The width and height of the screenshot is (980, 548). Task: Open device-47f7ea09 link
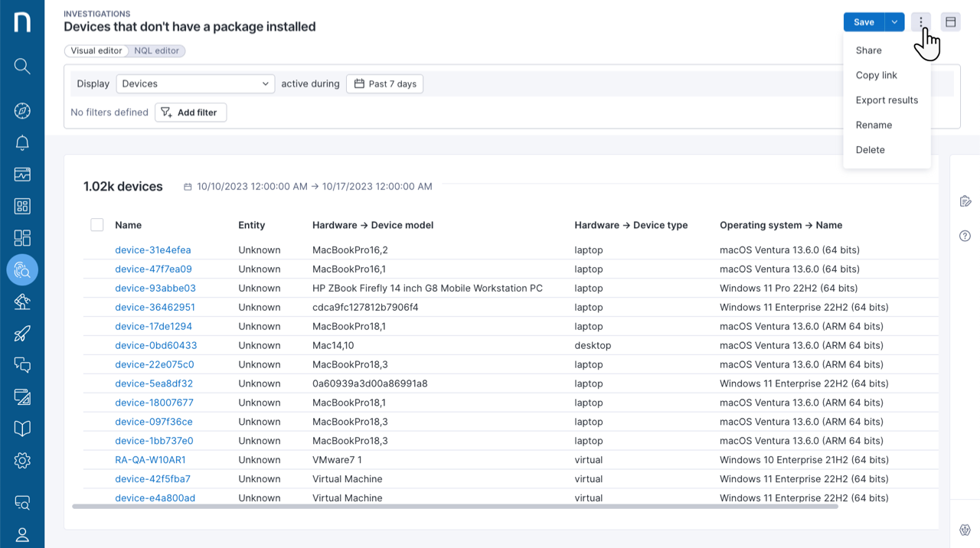(153, 269)
